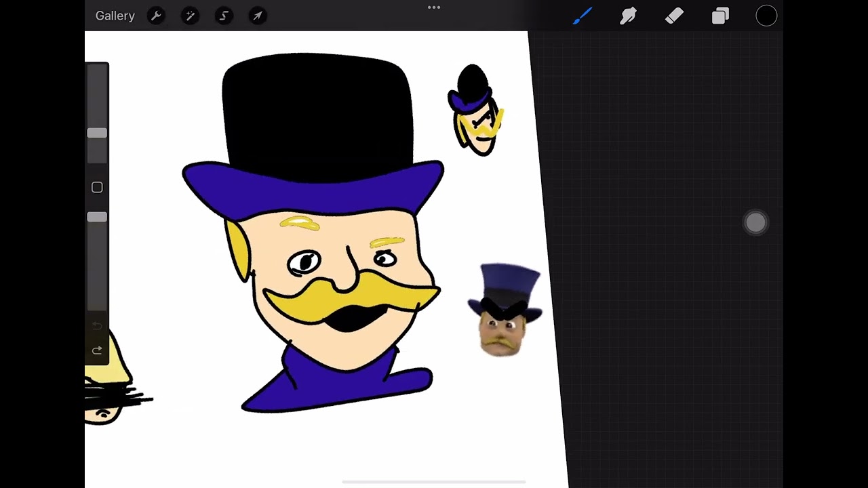Screen dimensions: 868x488
Task: Click the brush size slider handle
Action: tap(97, 134)
